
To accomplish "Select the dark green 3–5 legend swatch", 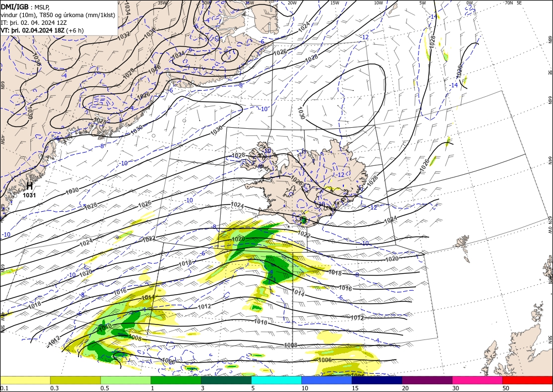I will point(226,380).
